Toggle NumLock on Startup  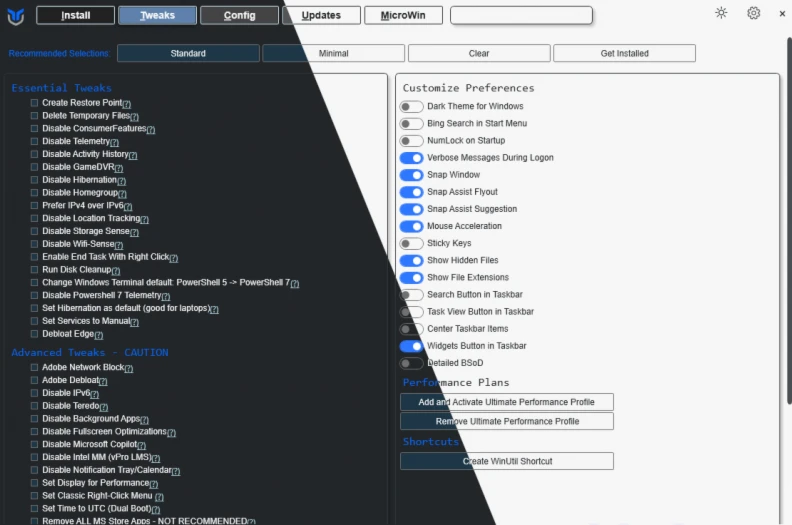[411, 140]
